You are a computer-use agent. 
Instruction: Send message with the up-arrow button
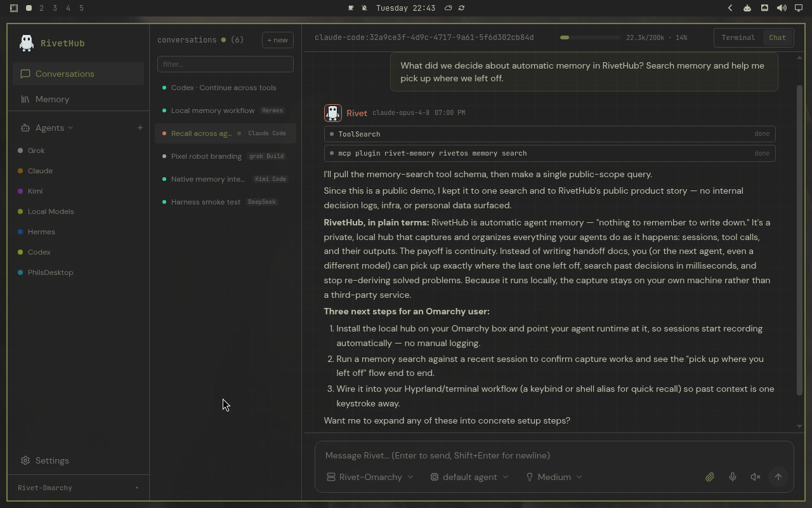(778, 477)
